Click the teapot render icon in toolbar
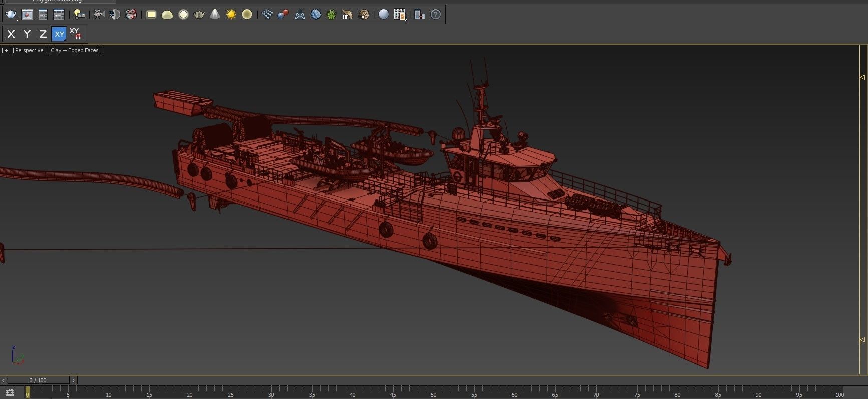Screen dimensions: 868x399 11,15
